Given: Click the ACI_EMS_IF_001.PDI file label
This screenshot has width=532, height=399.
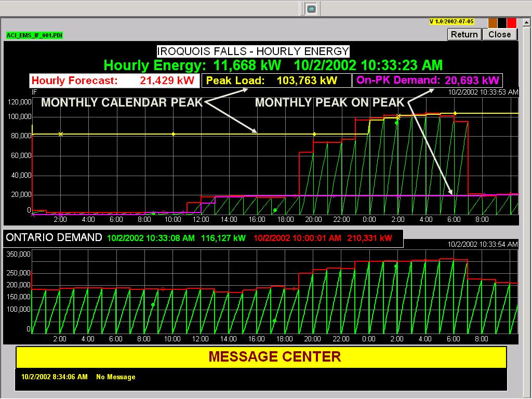Looking at the screenshot, I should pos(34,35).
